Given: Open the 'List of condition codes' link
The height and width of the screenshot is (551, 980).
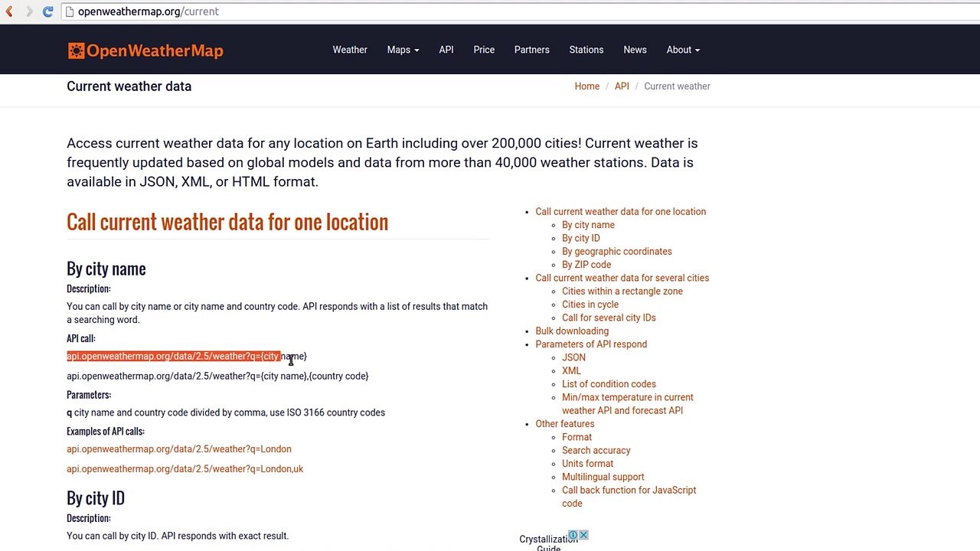Looking at the screenshot, I should [x=609, y=384].
